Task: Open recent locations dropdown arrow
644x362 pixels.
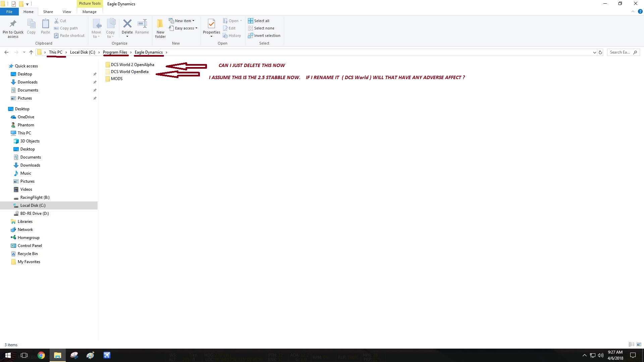Action: click(24, 52)
